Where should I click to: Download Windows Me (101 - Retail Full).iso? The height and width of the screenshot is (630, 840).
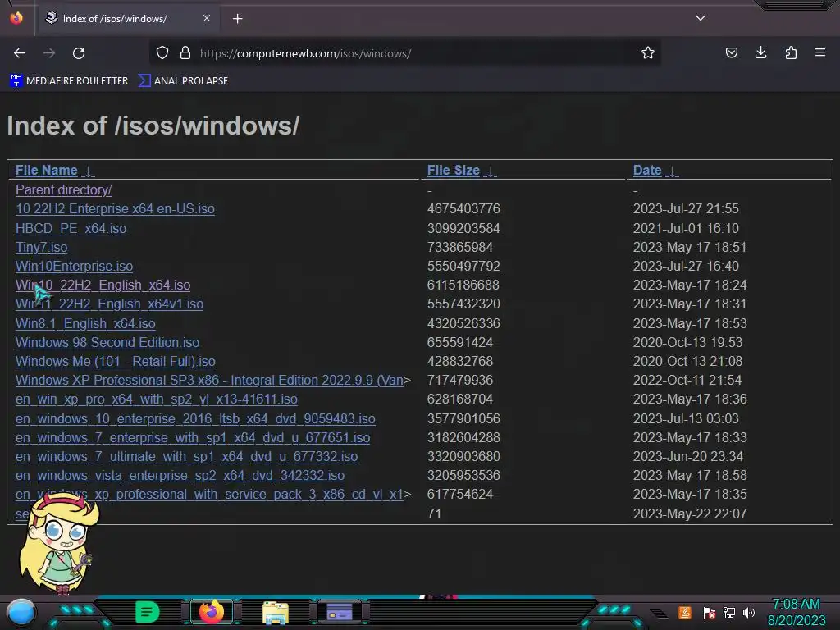point(115,362)
